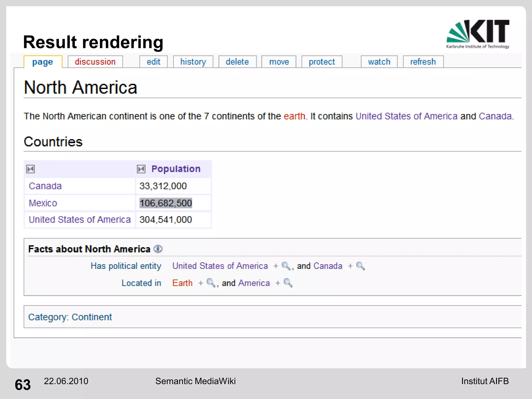Image resolution: width=532 pixels, height=399 pixels.
Task: Click highlighted Mexico population value 106,682,500
Action: coord(166,203)
